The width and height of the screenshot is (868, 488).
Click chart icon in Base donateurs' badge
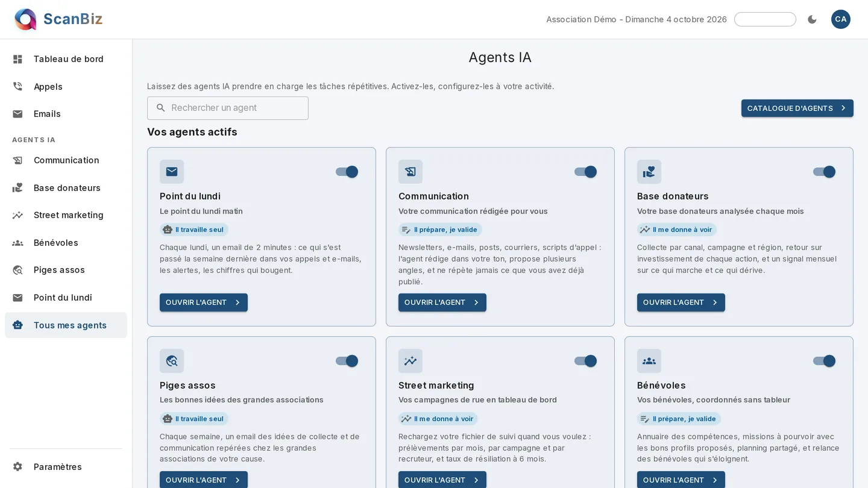pyautogui.click(x=645, y=230)
